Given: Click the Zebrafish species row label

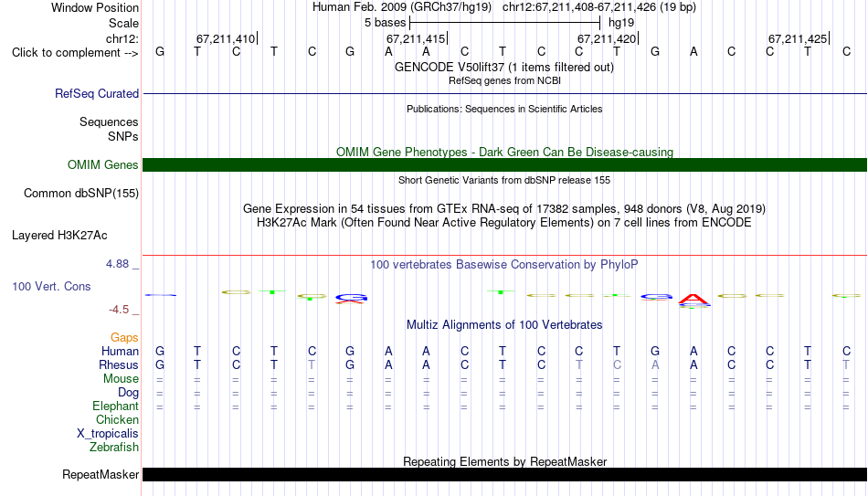Looking at the screenshot, I should click(114, 448).
